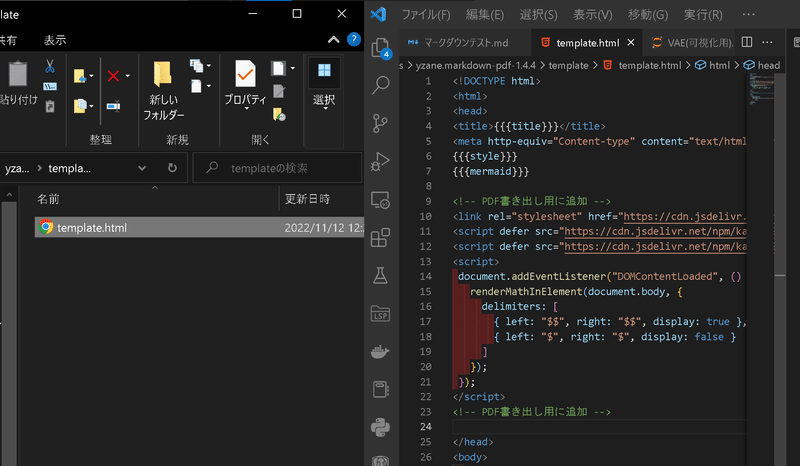The height and width of the screenshot is (466, 800).
Task: Refresh the folder view in File Explorer
Action: click(x=172, y=167)
